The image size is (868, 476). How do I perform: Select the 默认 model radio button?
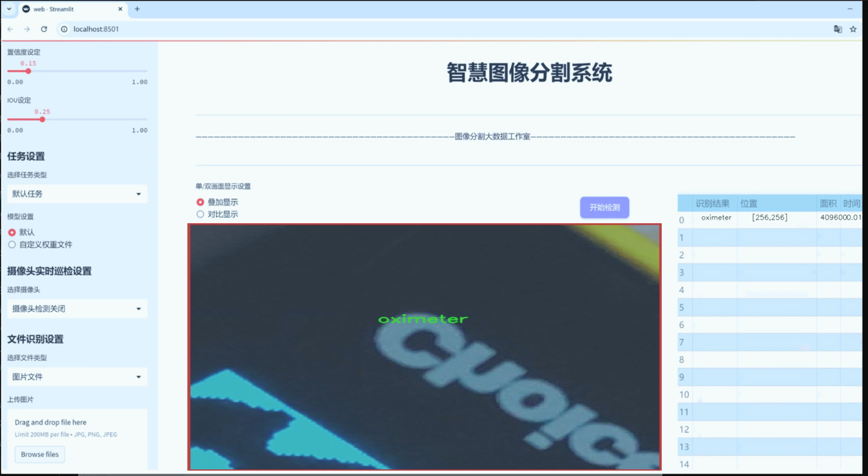12,232
